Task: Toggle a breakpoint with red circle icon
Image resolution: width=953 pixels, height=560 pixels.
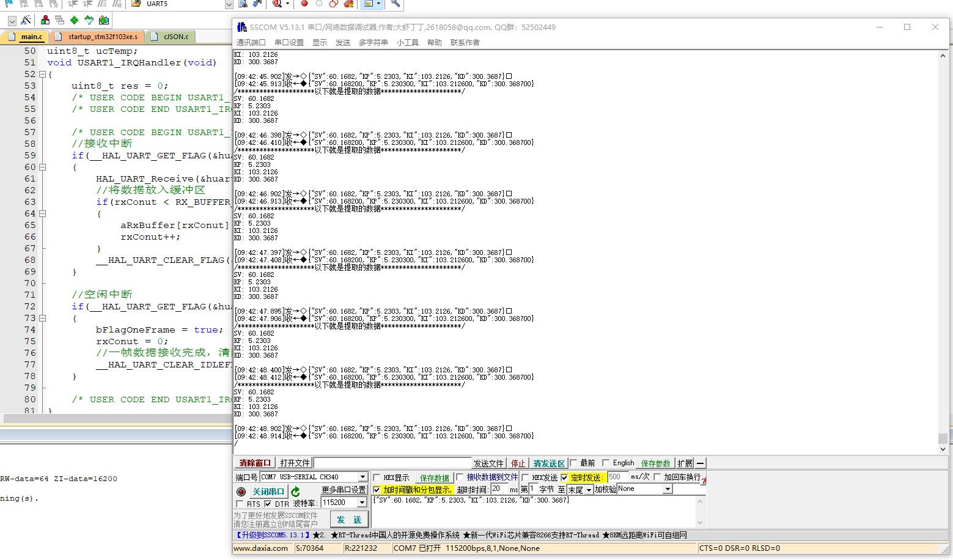Action: coord(304,4)
